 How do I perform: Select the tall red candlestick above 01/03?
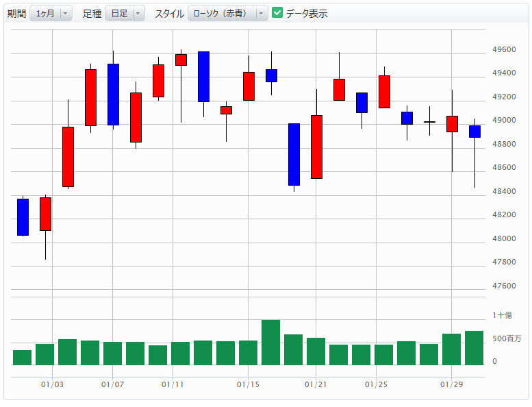(x=68, y=157)
